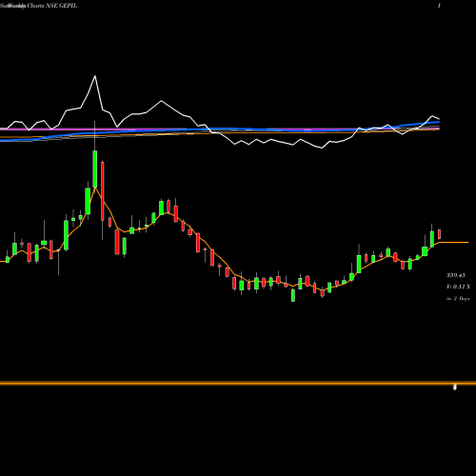The height and width of the screenshot is (476, 476).
Task: Click the volume readout below 339.45
Action: 458,287
